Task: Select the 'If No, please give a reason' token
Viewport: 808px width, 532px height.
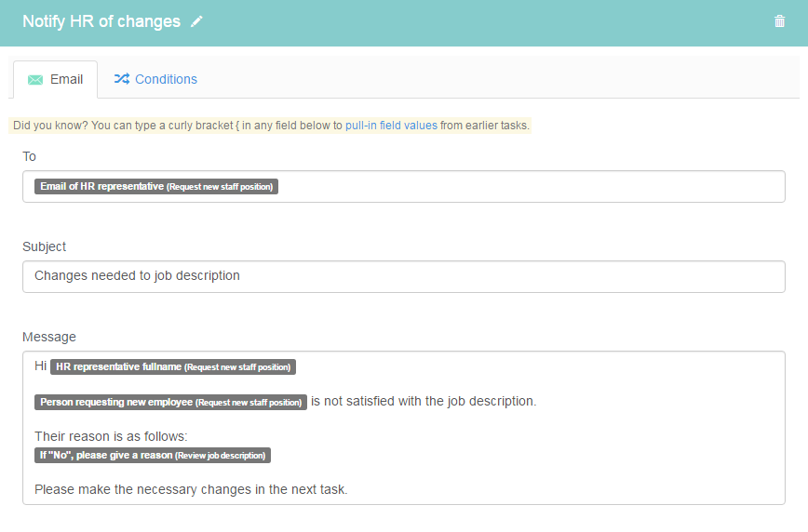Action: coord(153,455)
